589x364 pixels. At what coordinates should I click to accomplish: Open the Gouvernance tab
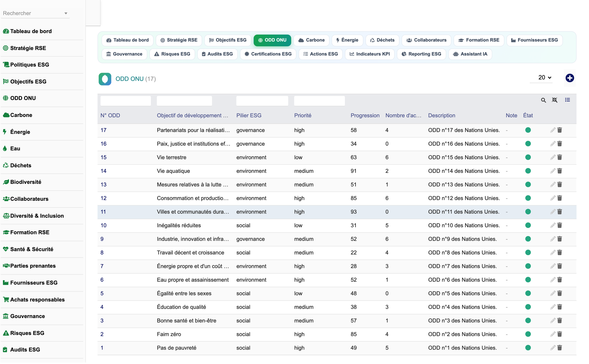pyautogui.click(x=124, y=54)
